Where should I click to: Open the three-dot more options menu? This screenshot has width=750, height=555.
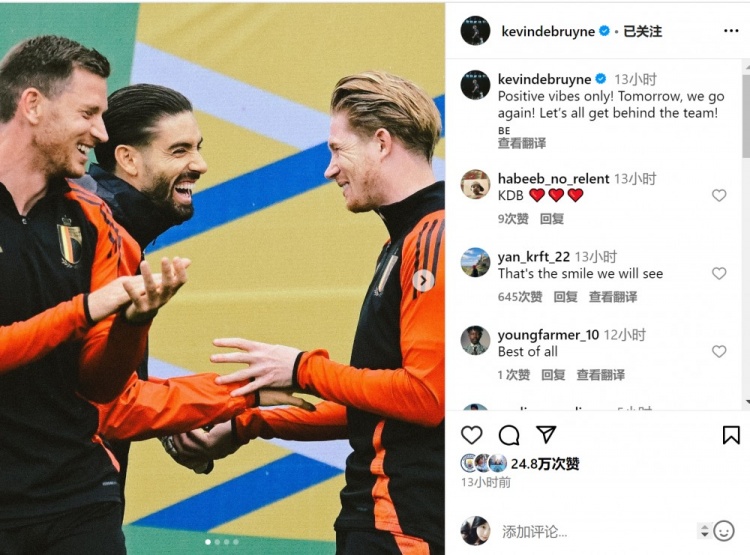coord(731,31)
